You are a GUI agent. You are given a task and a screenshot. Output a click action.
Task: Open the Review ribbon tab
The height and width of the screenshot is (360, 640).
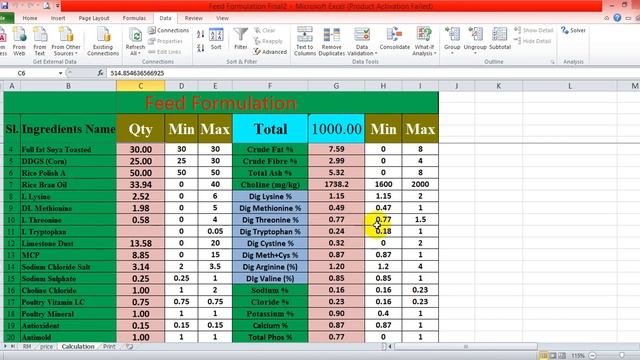[193, 18]
